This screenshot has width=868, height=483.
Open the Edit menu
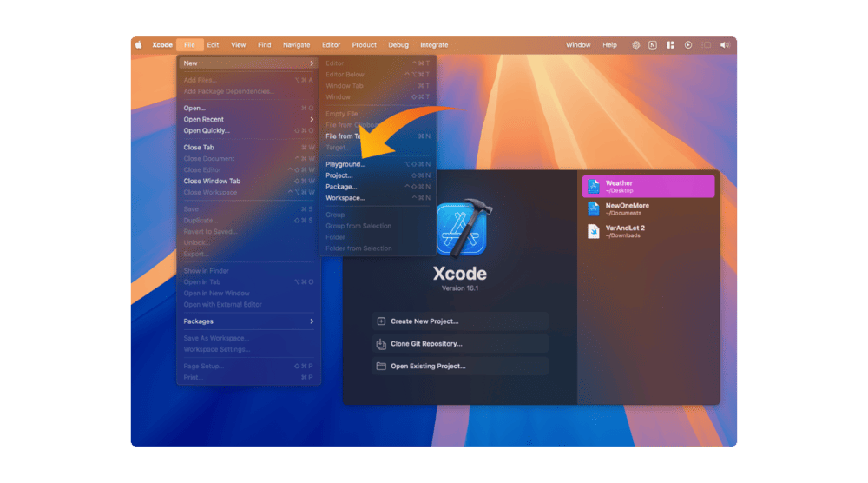pos(214,45)
